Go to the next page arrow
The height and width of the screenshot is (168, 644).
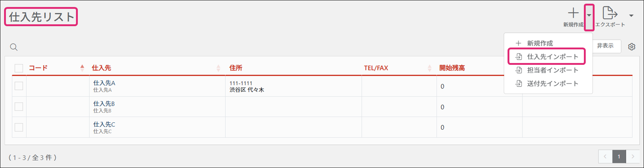(x=633, y=157)
